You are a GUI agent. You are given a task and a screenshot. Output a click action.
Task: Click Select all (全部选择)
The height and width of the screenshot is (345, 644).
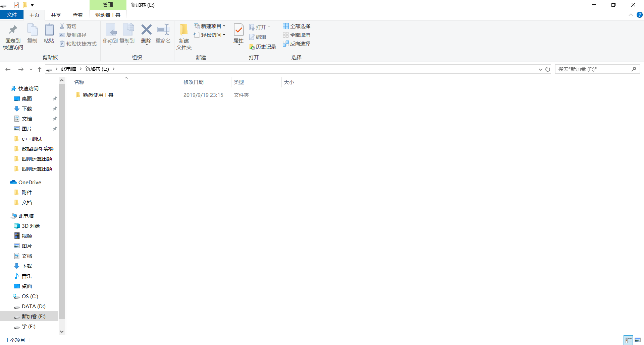pyautogui.click(x=297, y=26)
